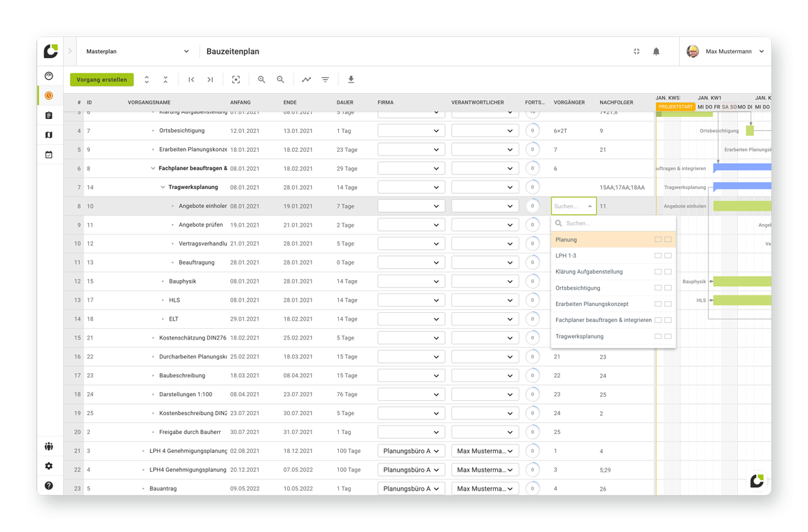Open the settings gear in the sidebar
This screenshot has width=808, height=532.
click(49, 466)
